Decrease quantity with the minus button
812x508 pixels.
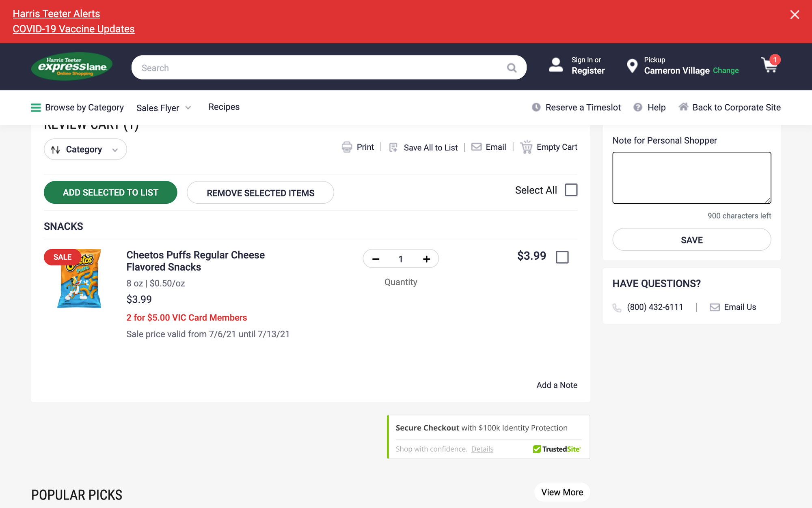[x=376, y=259]
